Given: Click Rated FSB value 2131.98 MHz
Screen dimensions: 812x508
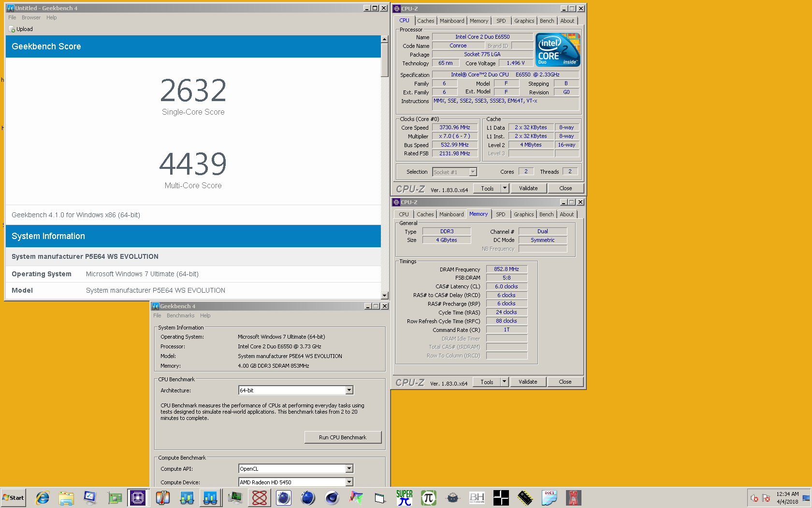Looking at the screenshot, I should 455,153.
